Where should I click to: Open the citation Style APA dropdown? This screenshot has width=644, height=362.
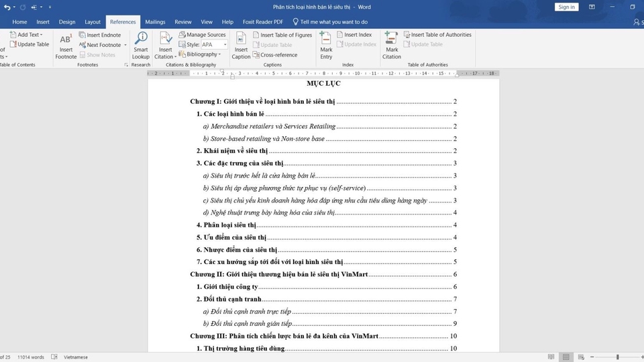click(x=225, y=45)
